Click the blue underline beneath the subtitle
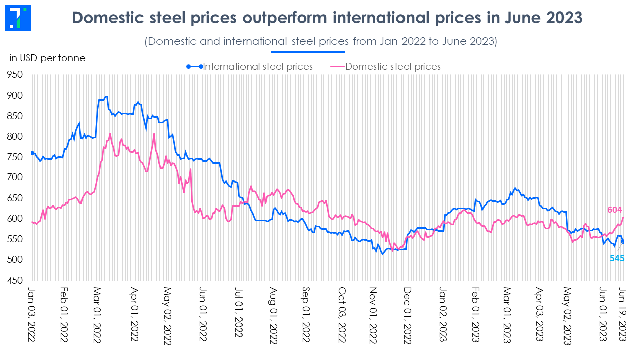644x362 pixels. coord(308,51)
